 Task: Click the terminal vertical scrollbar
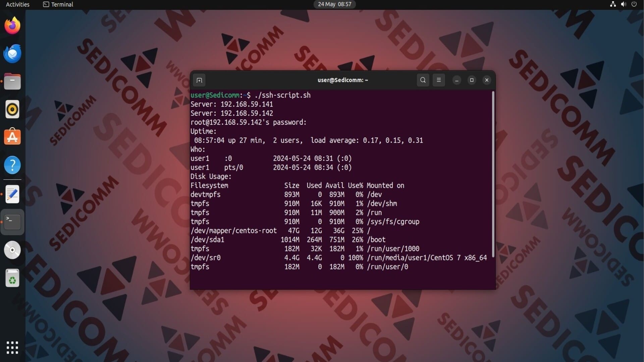(493, 174)
